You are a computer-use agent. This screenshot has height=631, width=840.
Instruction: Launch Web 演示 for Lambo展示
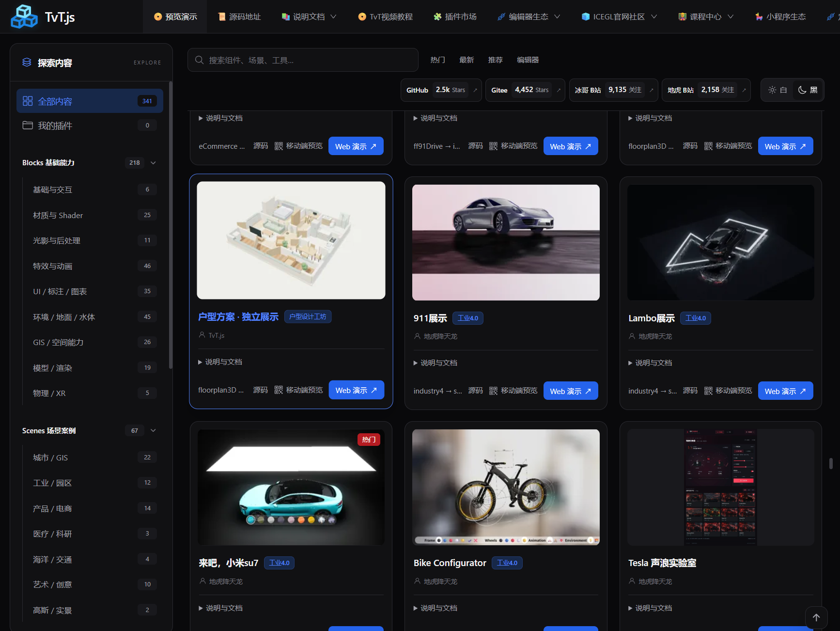point(785,391)
